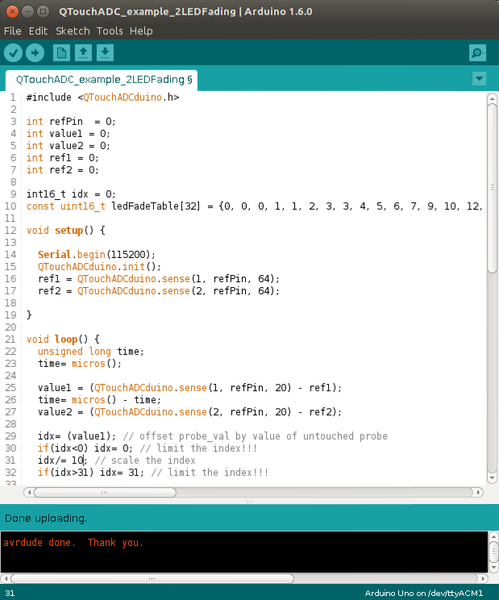This screenshot has width=499, height=600.
Task: Click the 'int ref1 = 0;' line
Action: point(62,158)
